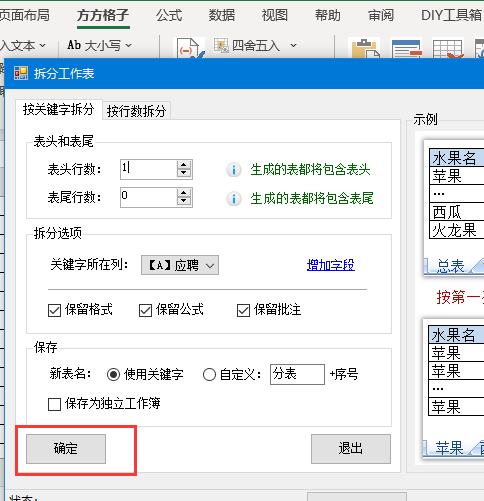
Task: Click the 苹果 sheet tab in example
Action: click(449, 448)
